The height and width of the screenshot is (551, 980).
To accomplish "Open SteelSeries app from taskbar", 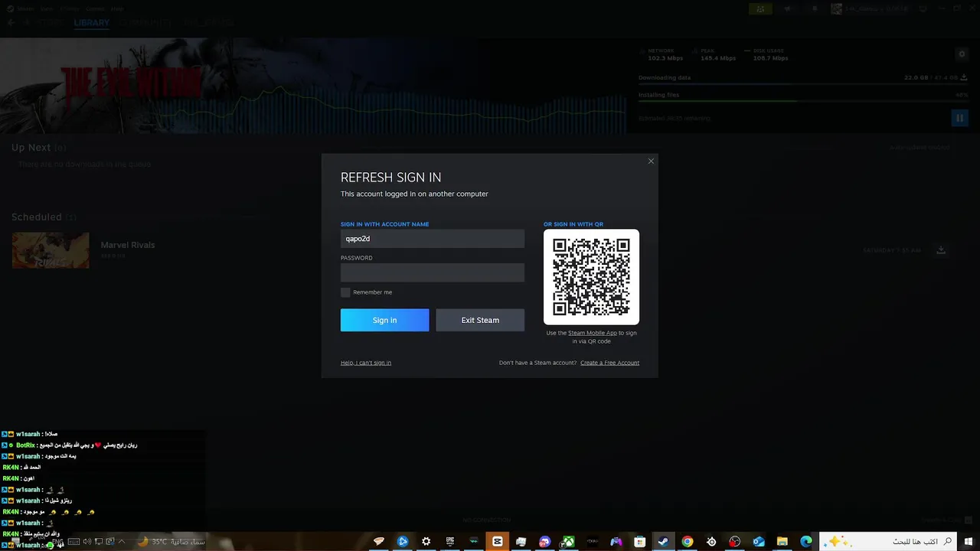I will pyautogui.click(x=711, y=541).
